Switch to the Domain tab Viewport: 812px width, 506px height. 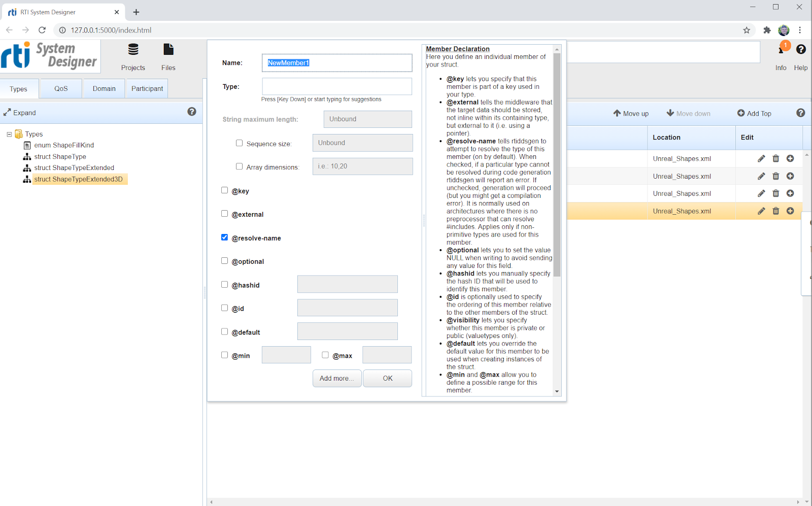[104, 88]
